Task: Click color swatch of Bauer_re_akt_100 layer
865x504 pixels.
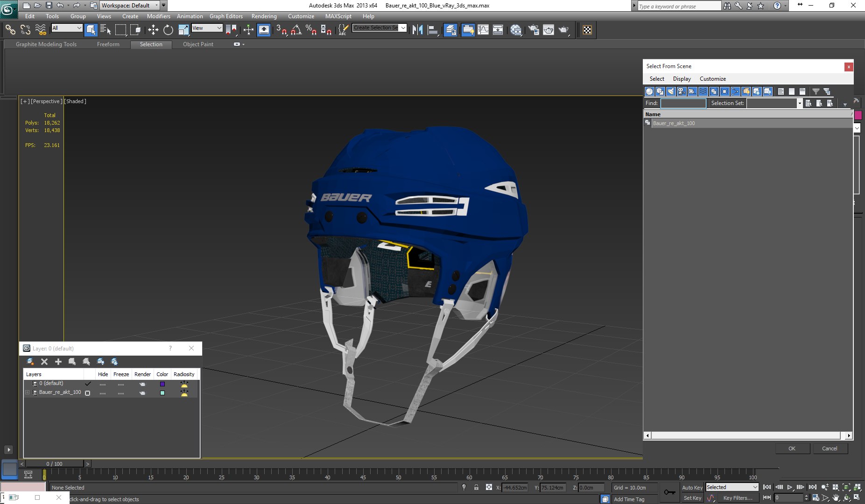Action: [162, 393]
